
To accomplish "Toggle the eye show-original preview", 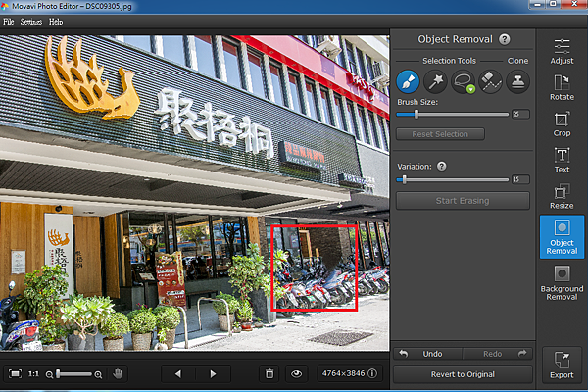I will click(x=296, y=373).
